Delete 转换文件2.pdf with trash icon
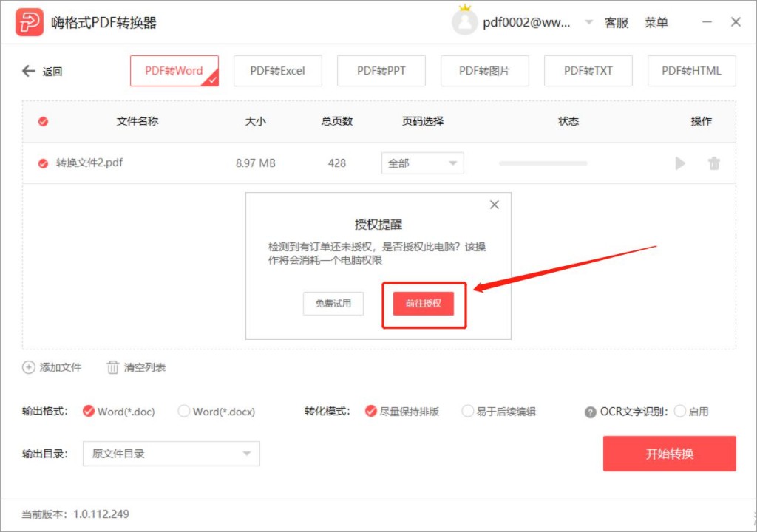The width and height of the screenshot is (757, 532). (713, 163)
